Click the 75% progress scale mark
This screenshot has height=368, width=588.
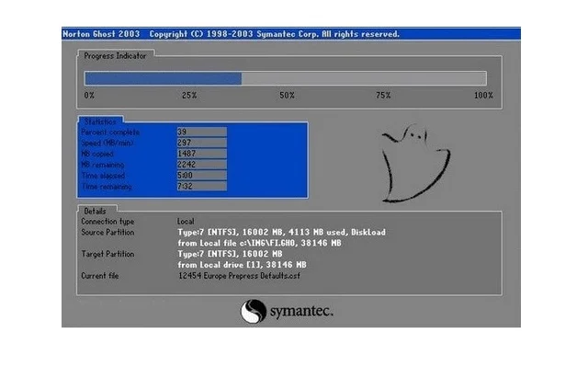(x=383, y=96)
